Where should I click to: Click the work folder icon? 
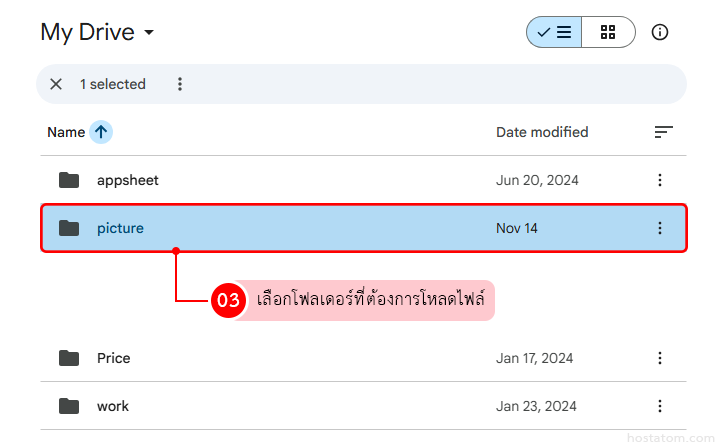69,406
